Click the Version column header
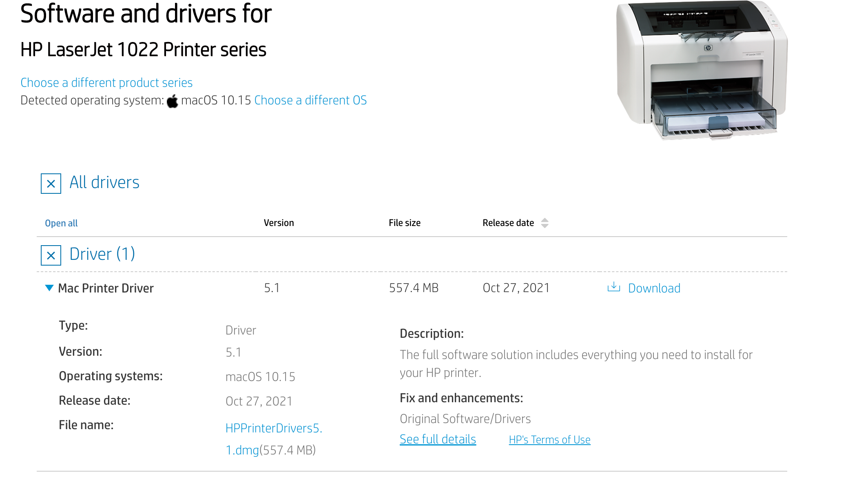Image resolution: width=868 pixels, height=492 pixels. point(279,223)
